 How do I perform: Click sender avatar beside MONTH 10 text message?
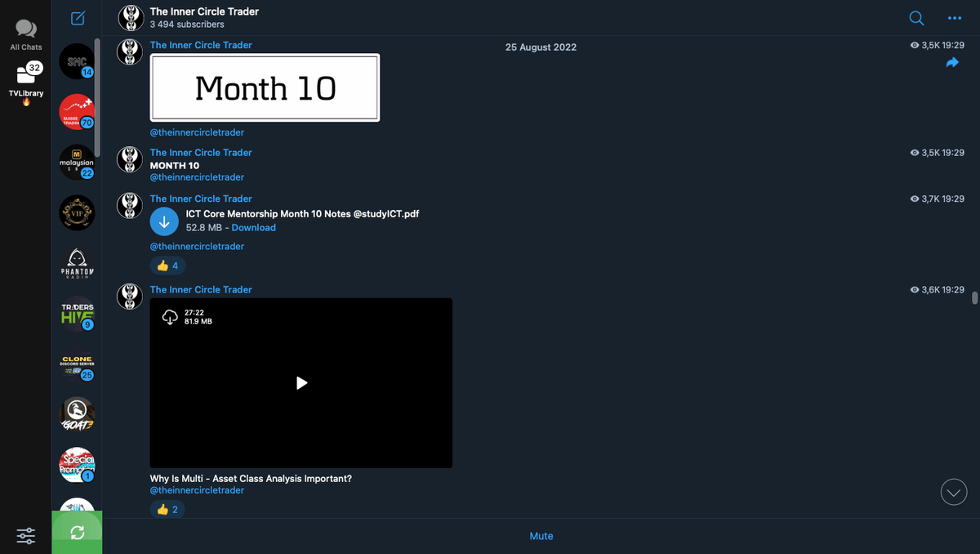pyautogui.click(x=130, y=159)
